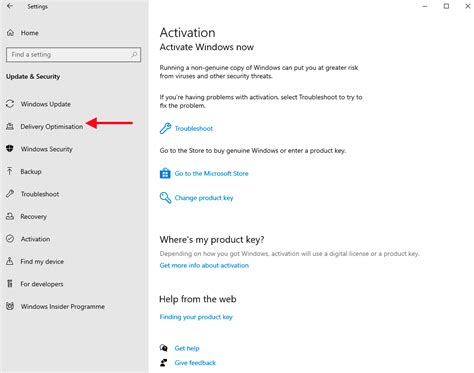Click the Activation page title
This screenshot has height=373, width=474.
(187, 32)
